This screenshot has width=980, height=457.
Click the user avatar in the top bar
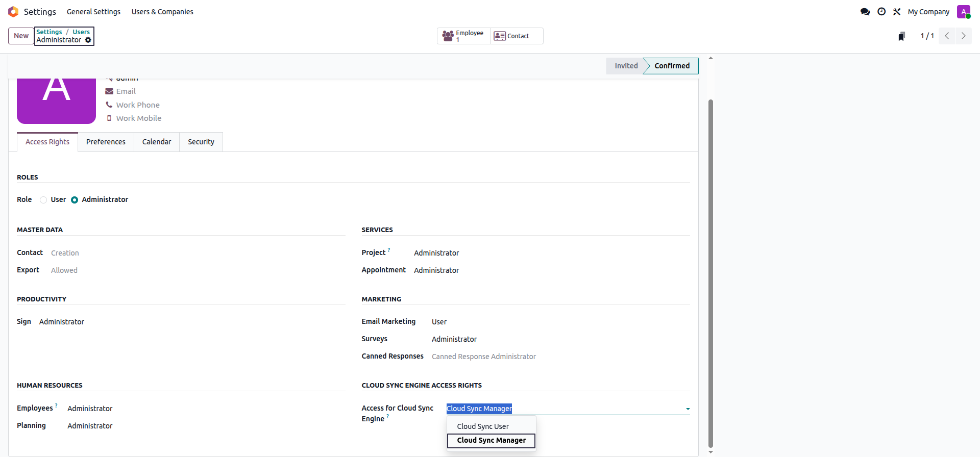[x=964, y=12]
